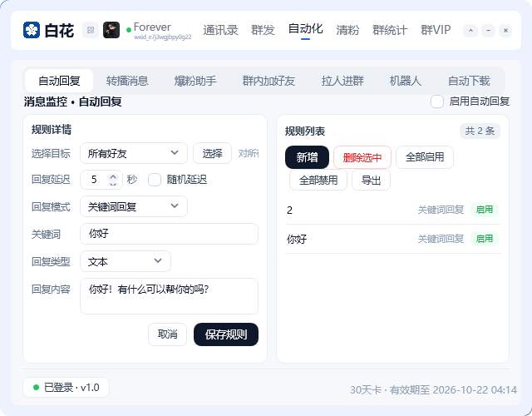This screenshot has width=532, height=416.
Task: Click the wxid text under Forever
Action: pos(163,37)
